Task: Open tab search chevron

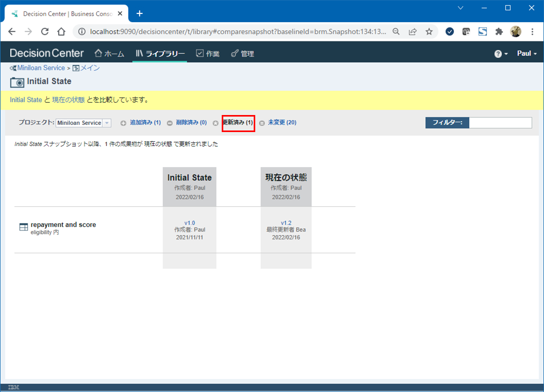Action: [x=460, y=8]
